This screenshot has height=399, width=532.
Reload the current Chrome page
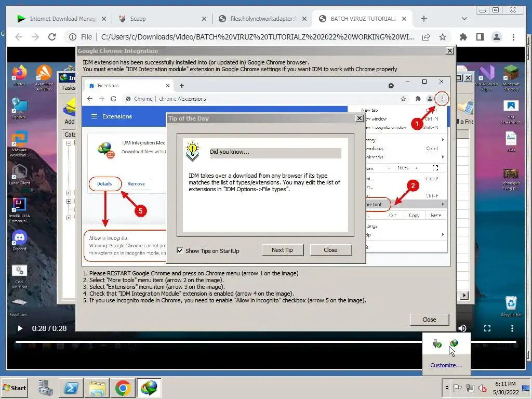point(52,37)
